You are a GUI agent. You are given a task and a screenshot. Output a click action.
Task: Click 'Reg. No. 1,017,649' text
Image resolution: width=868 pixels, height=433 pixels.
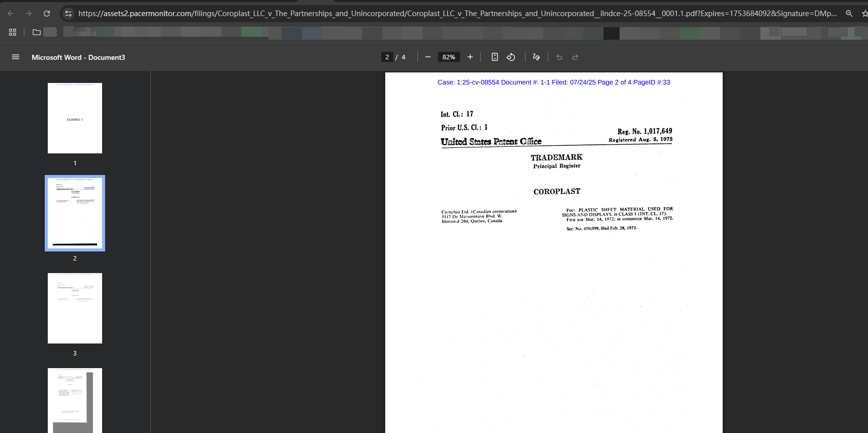pyautogui.click(x=645, y=131)
